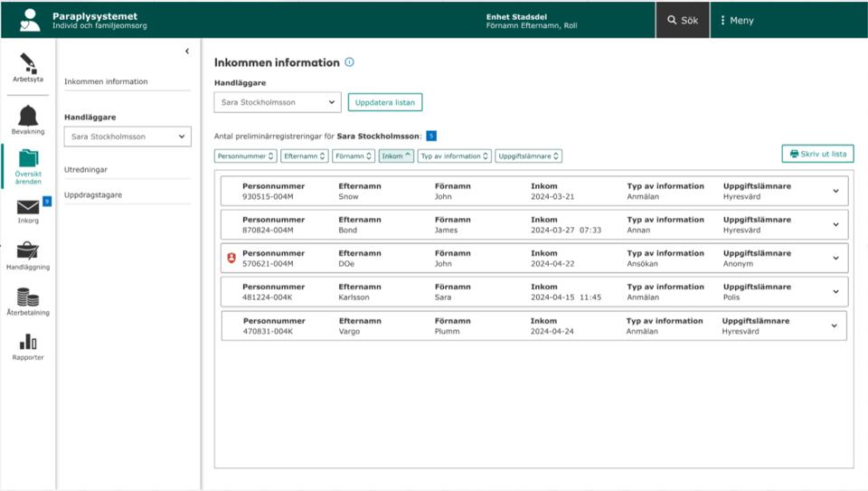Click Uppdatera listan button
Screen dimensions: 868x491
(x=385, y=102)
